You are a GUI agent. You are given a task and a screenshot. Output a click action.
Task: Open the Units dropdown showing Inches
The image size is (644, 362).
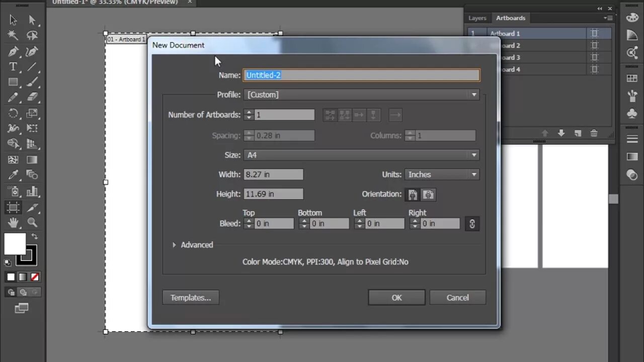coord(473,174)
